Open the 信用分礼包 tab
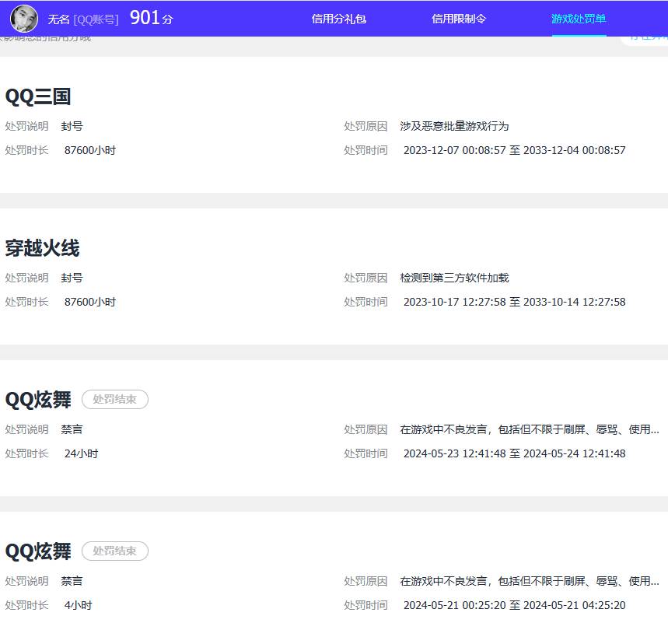The height and width of the screenshot is (644, 668). [x=338, y=19]
